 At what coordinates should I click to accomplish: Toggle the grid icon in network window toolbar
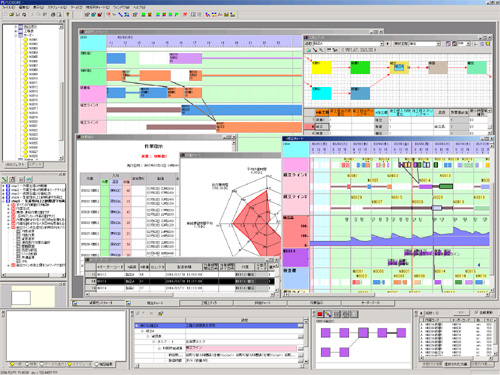[x=482, y=44]
